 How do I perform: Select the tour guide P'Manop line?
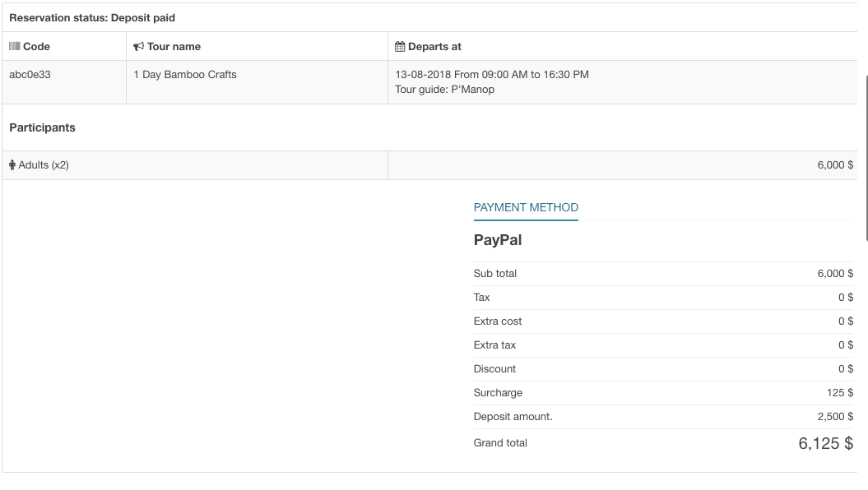444,90
